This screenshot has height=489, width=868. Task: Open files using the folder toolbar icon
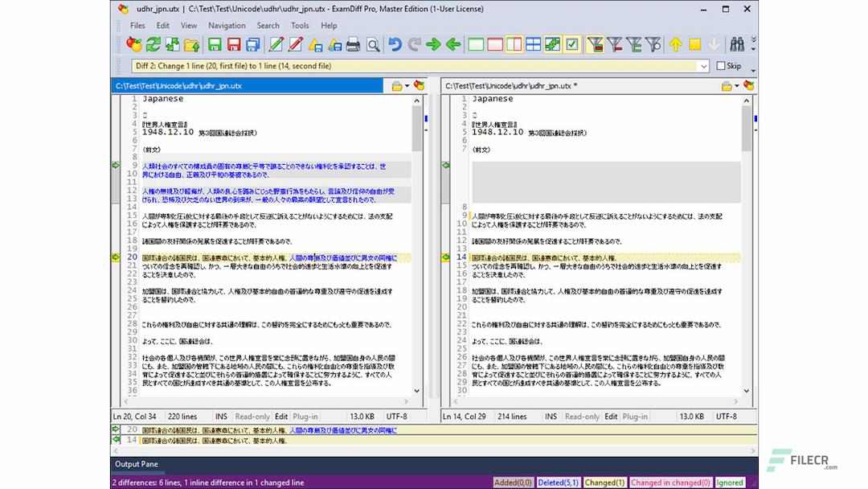[x=192, y=45]
